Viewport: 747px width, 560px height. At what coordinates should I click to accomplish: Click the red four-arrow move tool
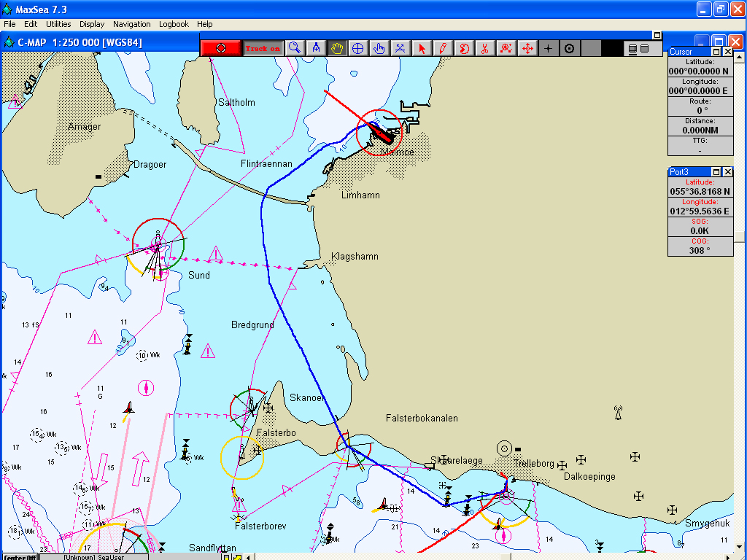[x=527, y=48]
